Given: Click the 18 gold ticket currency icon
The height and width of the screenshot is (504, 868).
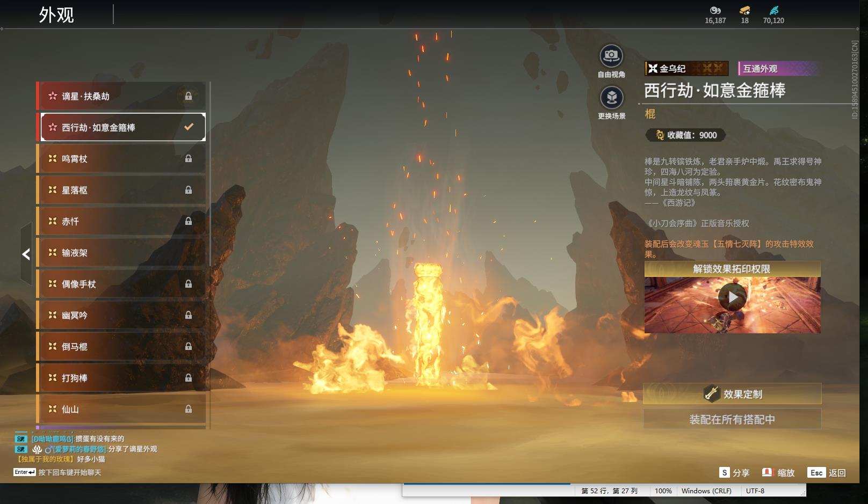Looking at the screenshot, I should pyautogui.click(x=745, y=10).
